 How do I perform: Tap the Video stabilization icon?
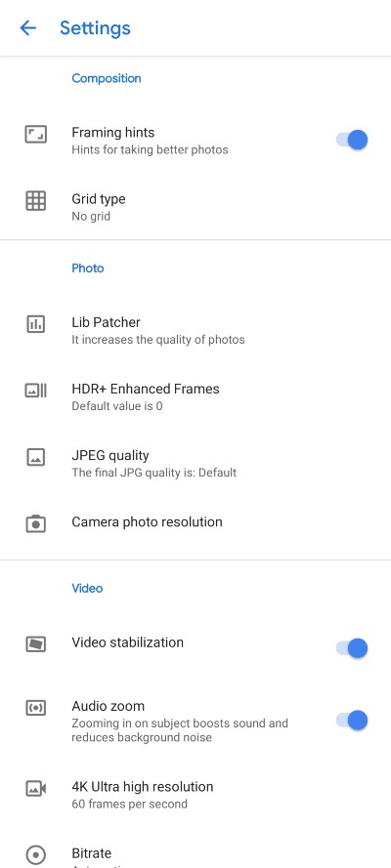pos(36,643)
